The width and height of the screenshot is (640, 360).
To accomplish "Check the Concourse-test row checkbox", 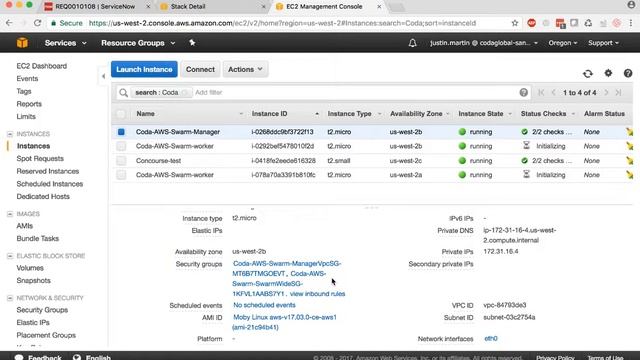I will 121,161.
